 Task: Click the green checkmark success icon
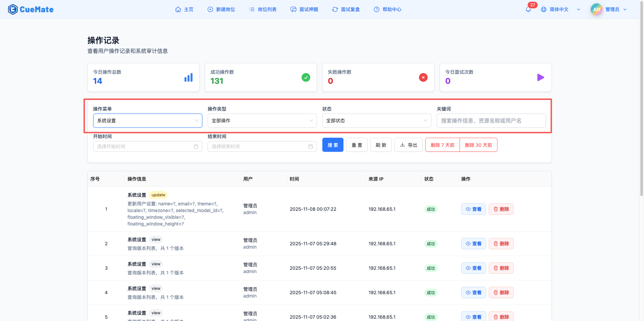pyautogui.click(x=306, y=78)
